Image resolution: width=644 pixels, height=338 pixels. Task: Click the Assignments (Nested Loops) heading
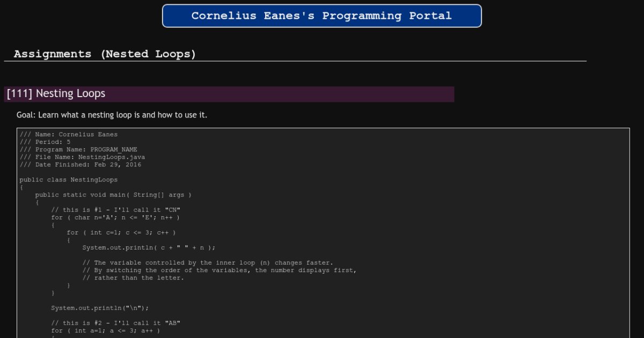pos(105,54)
